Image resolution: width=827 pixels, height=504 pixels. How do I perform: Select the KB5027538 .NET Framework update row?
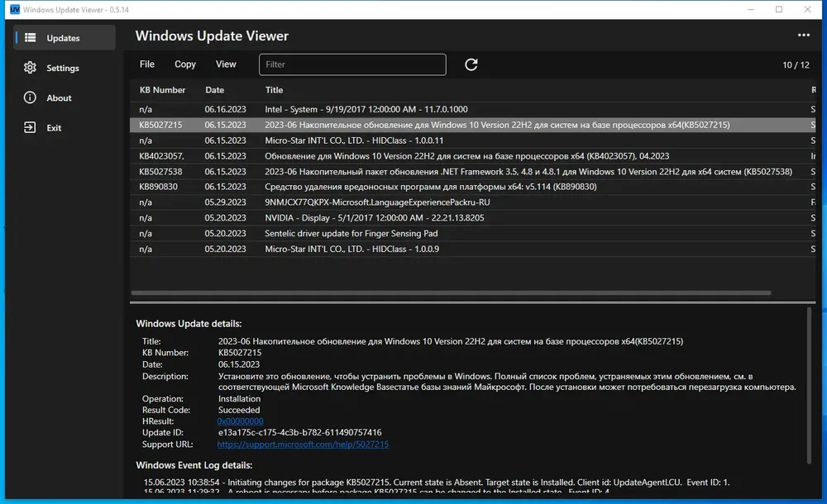click(472, 171)
